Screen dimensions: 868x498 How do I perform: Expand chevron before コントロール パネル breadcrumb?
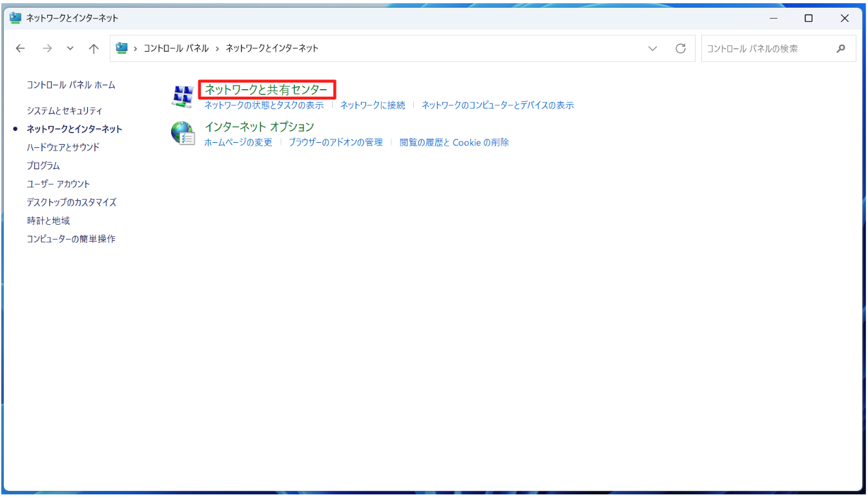[136, 48]
